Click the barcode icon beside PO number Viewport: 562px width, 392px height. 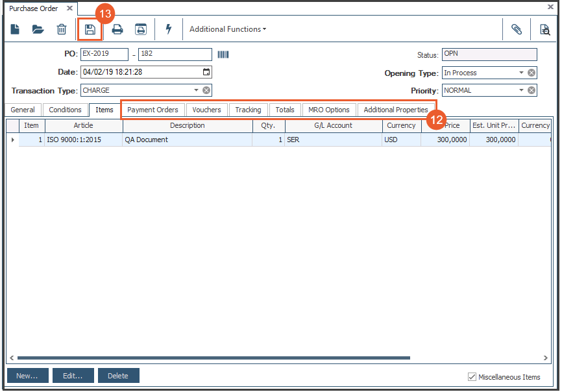coord(223,55)
